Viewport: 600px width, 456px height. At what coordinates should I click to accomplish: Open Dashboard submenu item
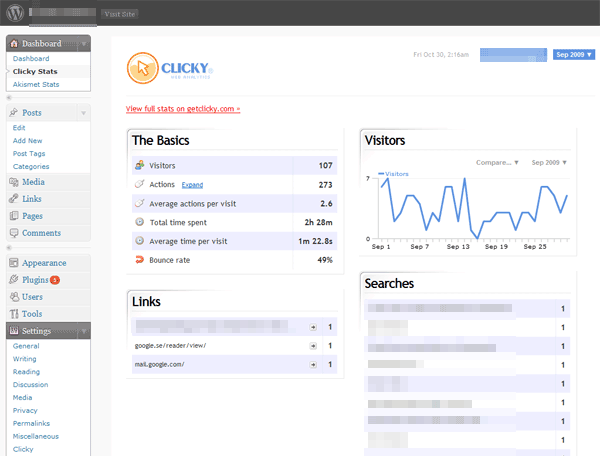31,59
